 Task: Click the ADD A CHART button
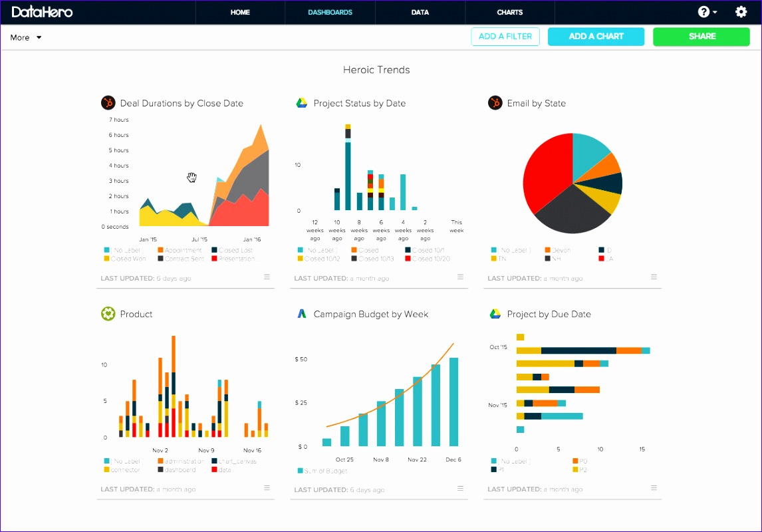coord(596,37)
